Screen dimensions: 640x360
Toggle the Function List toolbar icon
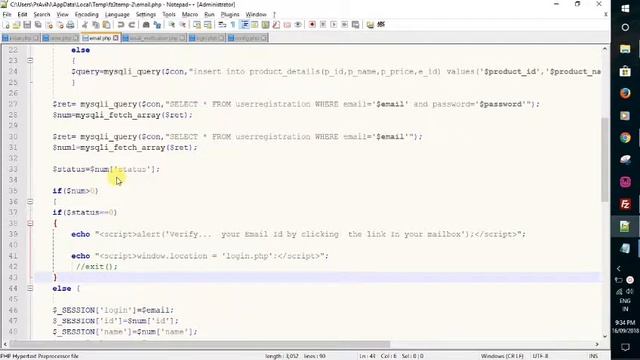[276, 25]
